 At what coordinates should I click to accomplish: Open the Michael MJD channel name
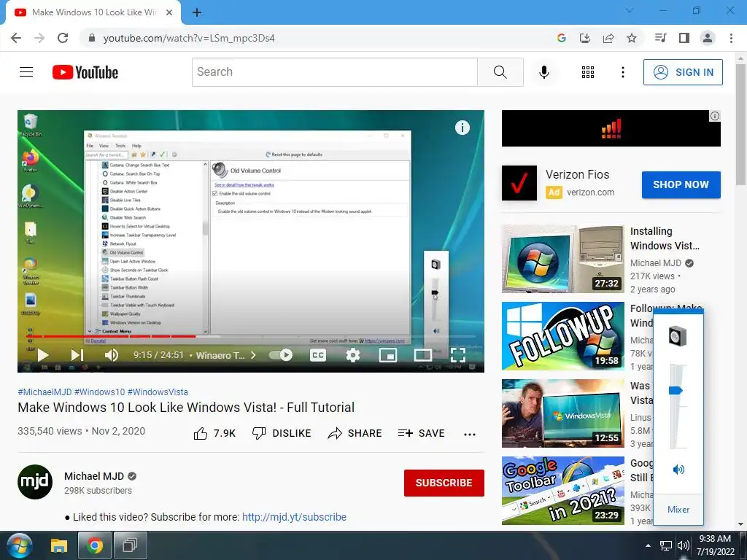(x=94, y=476)
